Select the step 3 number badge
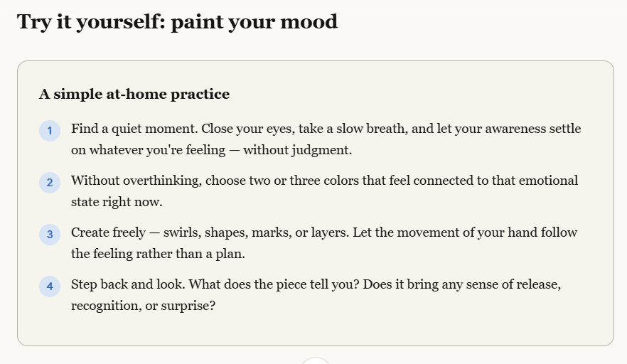The width and height of the screenshot is (627, 364). [x=50, y=235]
